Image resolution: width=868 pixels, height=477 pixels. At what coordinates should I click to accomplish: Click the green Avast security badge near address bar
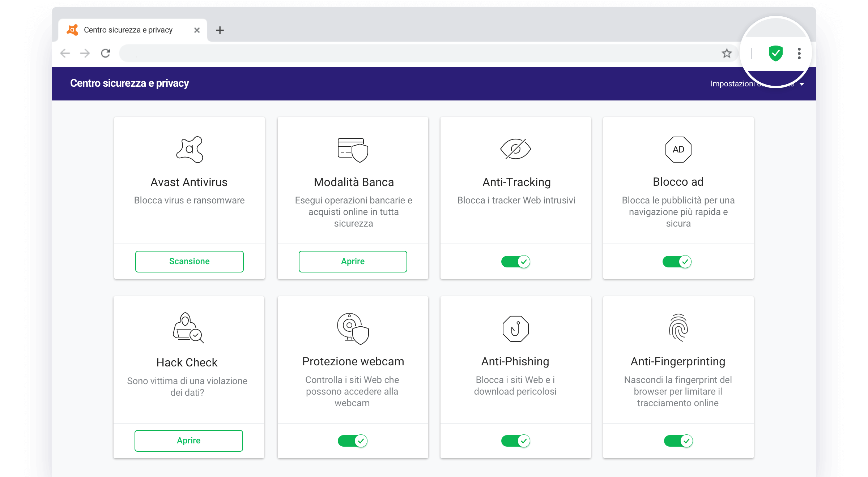775,53
